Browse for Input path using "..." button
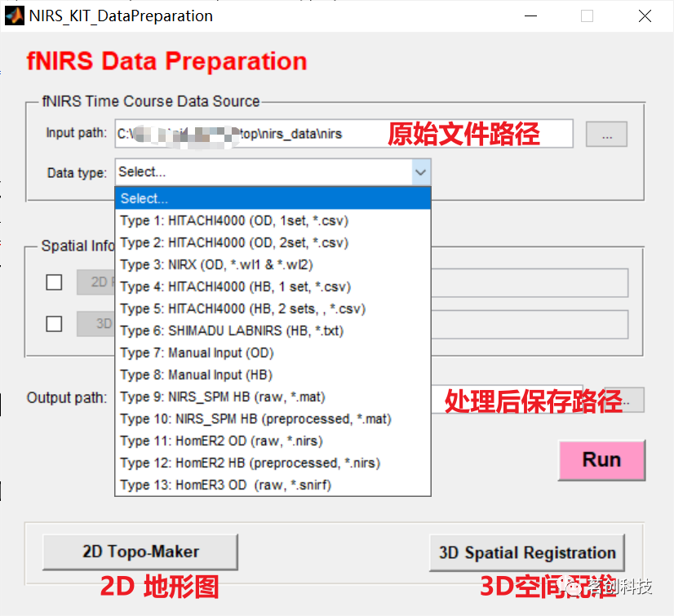 coord(605,135)
